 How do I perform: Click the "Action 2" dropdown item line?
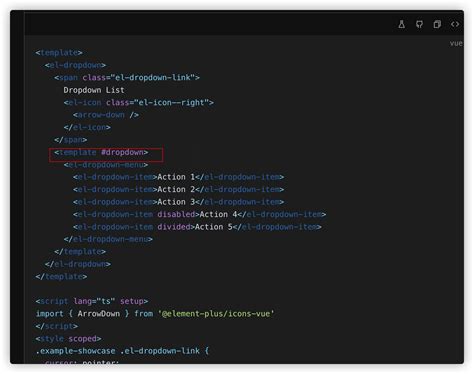(178, 189)
